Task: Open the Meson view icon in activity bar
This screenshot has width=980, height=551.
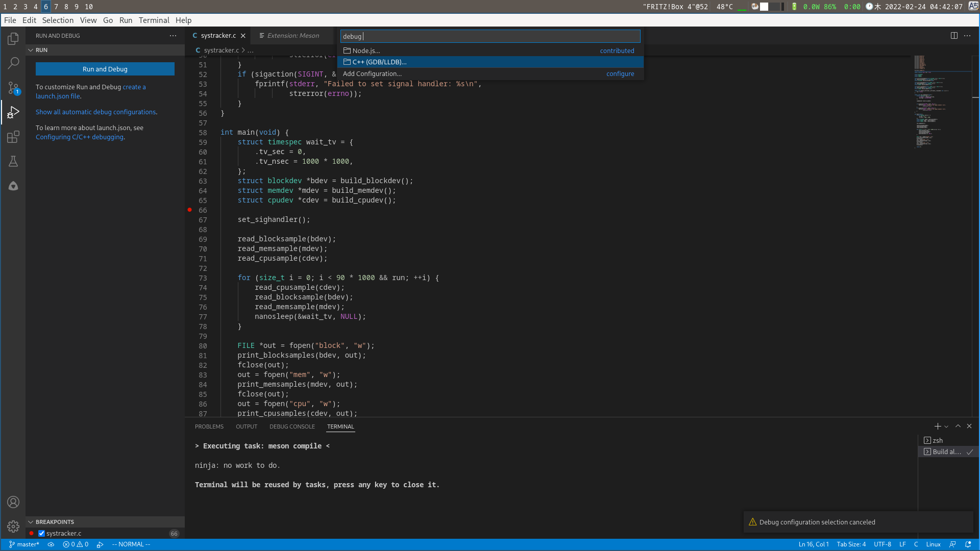Action: coord(13,186)
